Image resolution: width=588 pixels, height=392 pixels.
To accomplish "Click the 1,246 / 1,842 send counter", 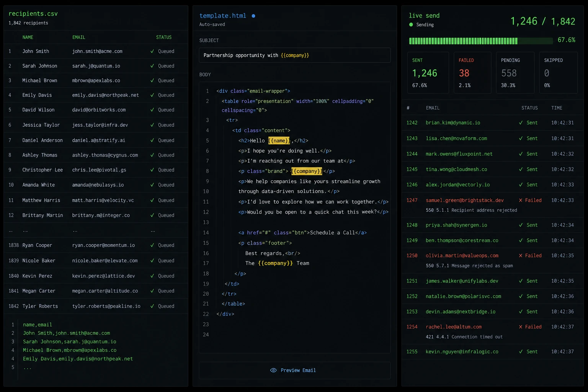I will pos(543,21).
